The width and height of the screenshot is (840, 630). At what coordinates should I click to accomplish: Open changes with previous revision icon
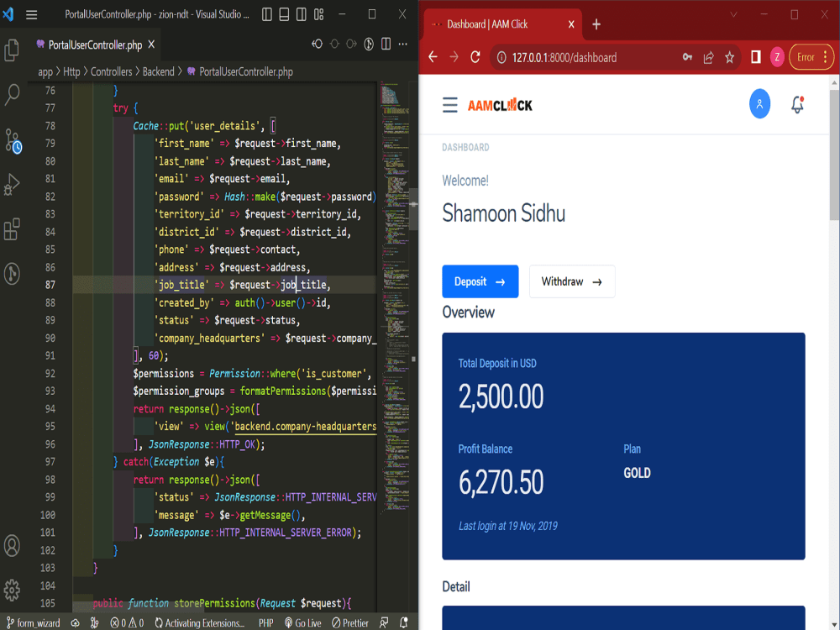click(318, 44)
